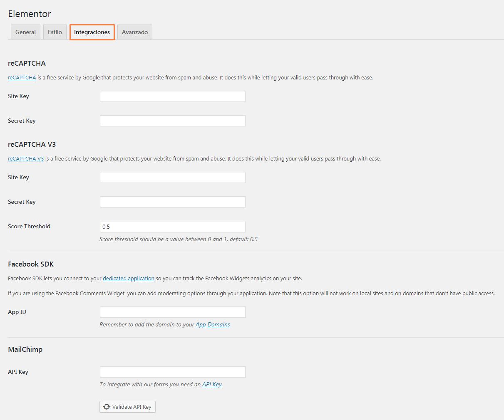Click the score threshold hint text

(x=179, y=240)
